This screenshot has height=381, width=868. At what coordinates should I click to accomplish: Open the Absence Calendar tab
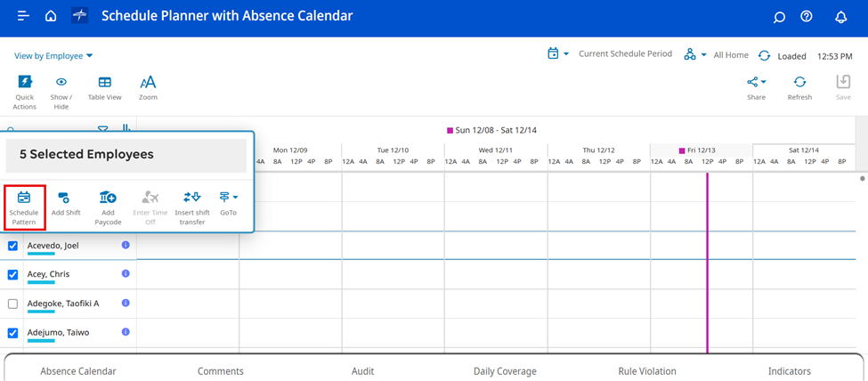tap(78, 371)
